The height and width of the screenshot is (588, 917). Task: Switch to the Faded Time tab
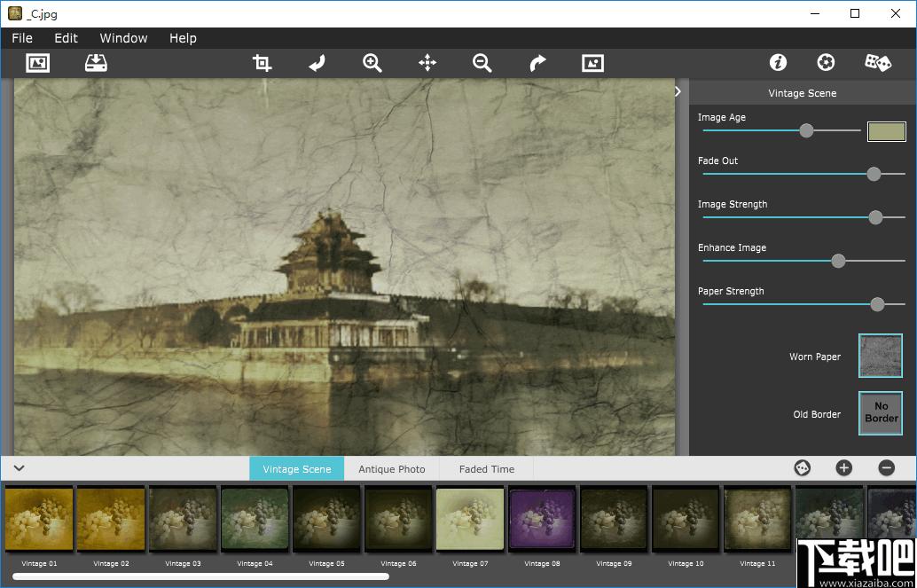[x=487, y=468]
